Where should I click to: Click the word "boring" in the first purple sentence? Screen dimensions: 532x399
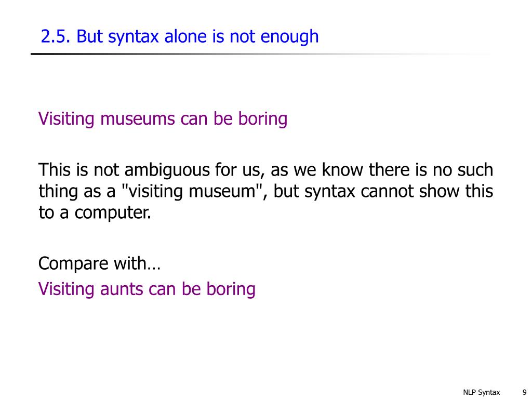click(263, 119)
